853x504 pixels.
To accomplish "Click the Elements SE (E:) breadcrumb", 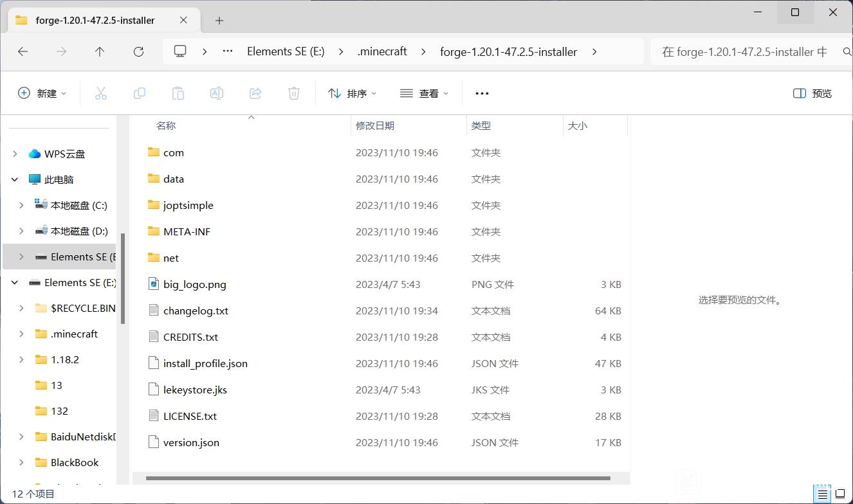I will click(286, 51).
